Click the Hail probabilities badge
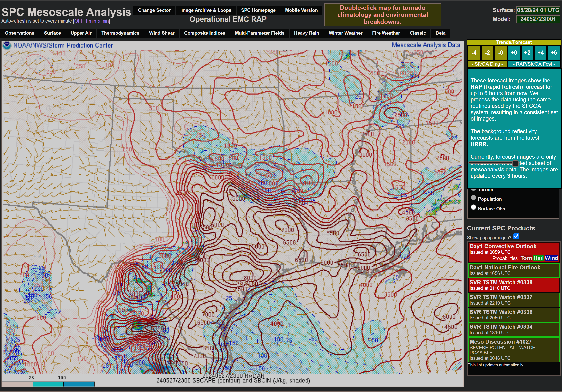The height and width of the screenshot is (392, 562). click(538, 258)
